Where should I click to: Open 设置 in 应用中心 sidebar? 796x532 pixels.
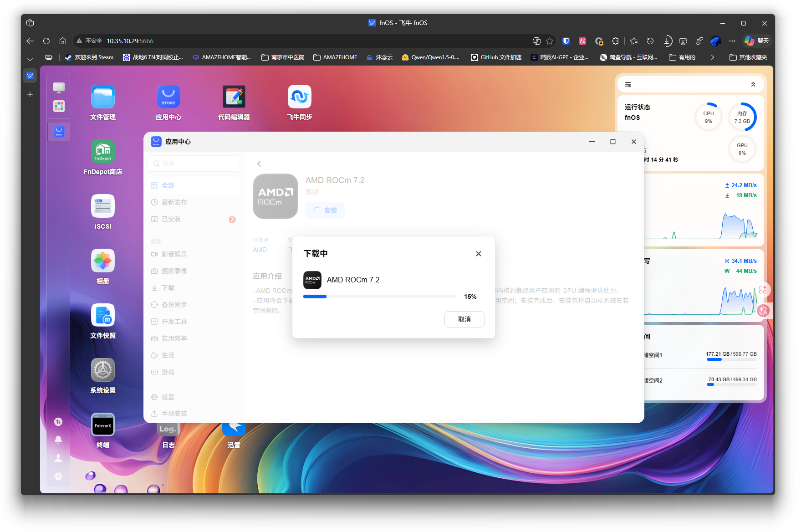coord(194,397)
